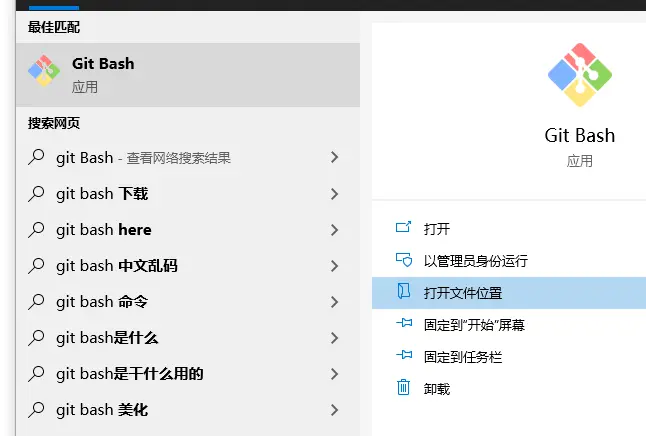Click the pin icon for 固定到"开始"屏幕
Screen dimensions: 646x436
point(404,323)
